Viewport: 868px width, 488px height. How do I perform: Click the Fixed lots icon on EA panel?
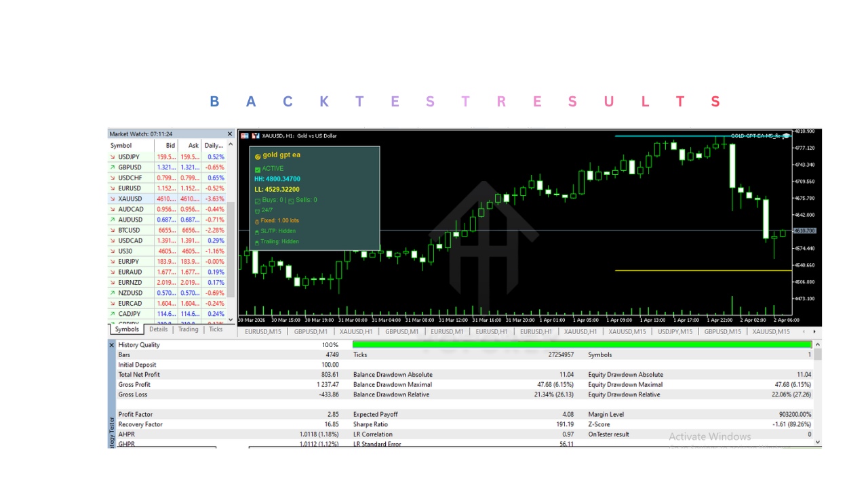257,220
